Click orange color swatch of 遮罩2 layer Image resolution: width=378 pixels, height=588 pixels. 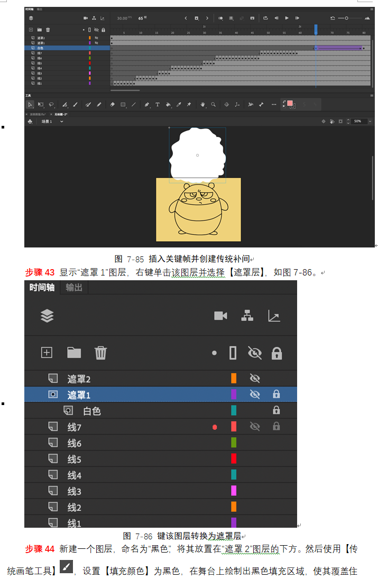(234, 378)
